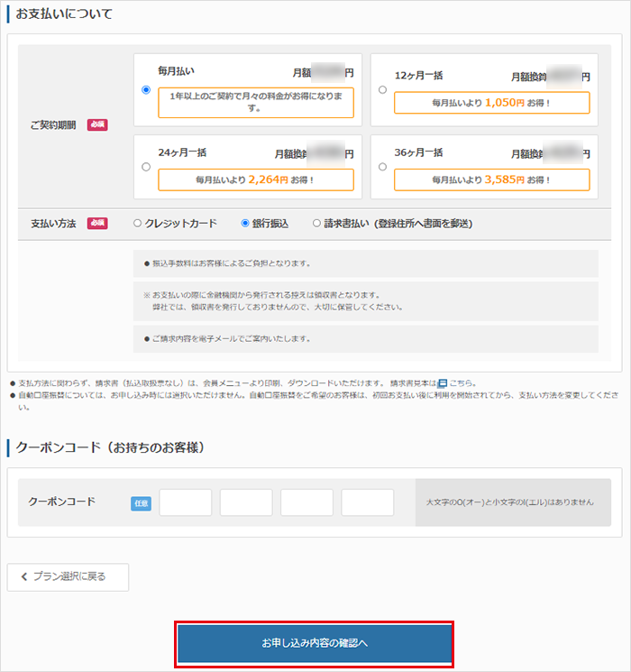Click the 3,585円 お得 savings banner
631x672 pixels.
(x=491, y=180)
